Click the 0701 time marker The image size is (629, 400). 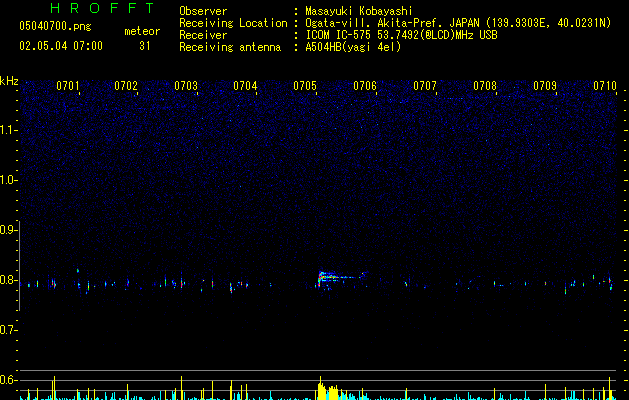click(68, 86)
